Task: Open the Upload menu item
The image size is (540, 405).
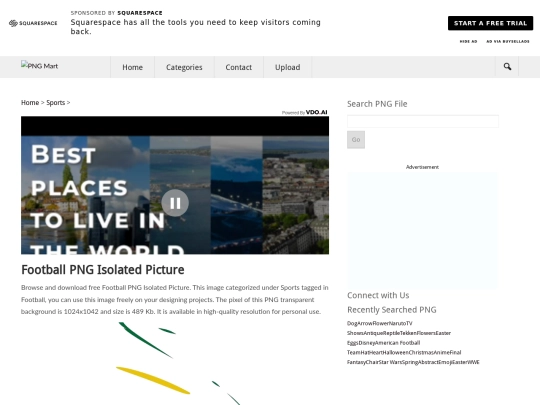Action: pyautogui.click(x=288, y=67)
